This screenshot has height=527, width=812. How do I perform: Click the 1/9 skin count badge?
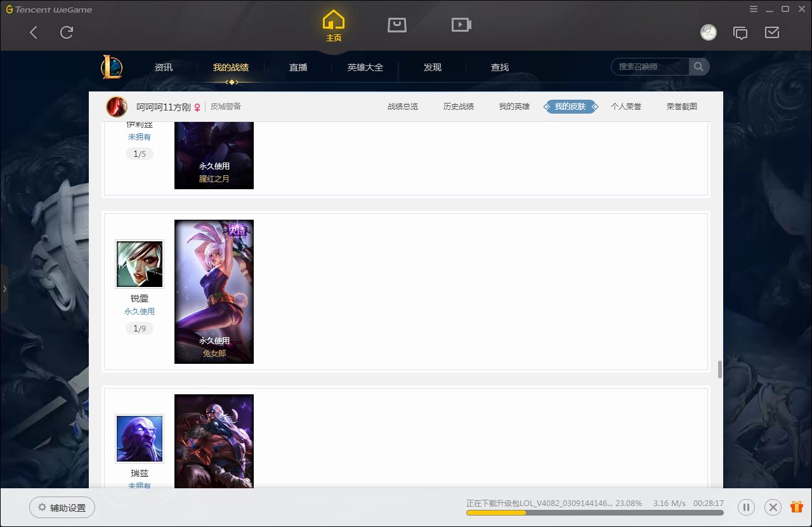pyautogui.click(x=140, y=328)
